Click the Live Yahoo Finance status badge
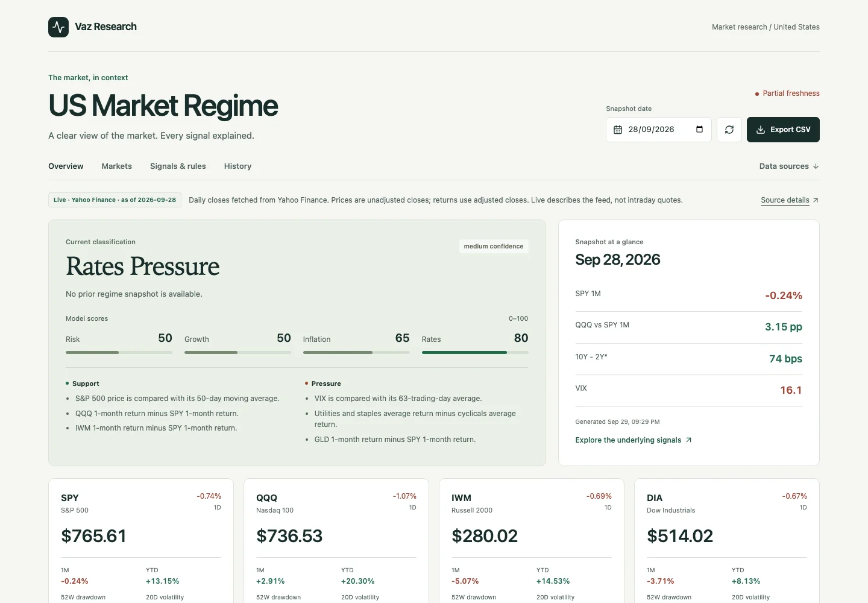The width and height of the screenshot is (868, 603). click(115, 200)
